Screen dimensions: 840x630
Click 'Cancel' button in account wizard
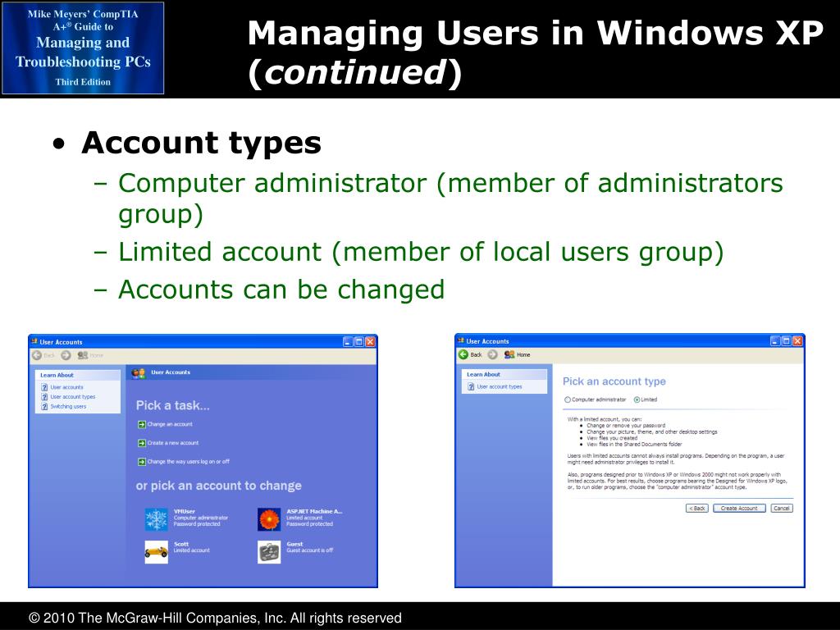[782, 509]
